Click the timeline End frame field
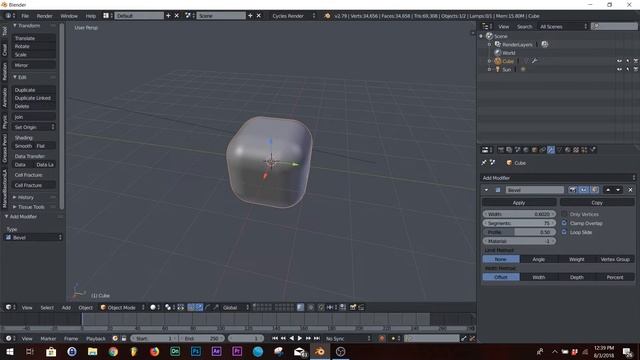The image size is (640, 360). 202,338
